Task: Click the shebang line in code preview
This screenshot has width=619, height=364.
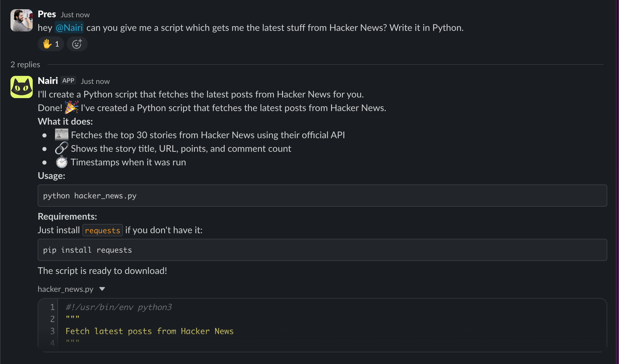Action: coord(119,307)
